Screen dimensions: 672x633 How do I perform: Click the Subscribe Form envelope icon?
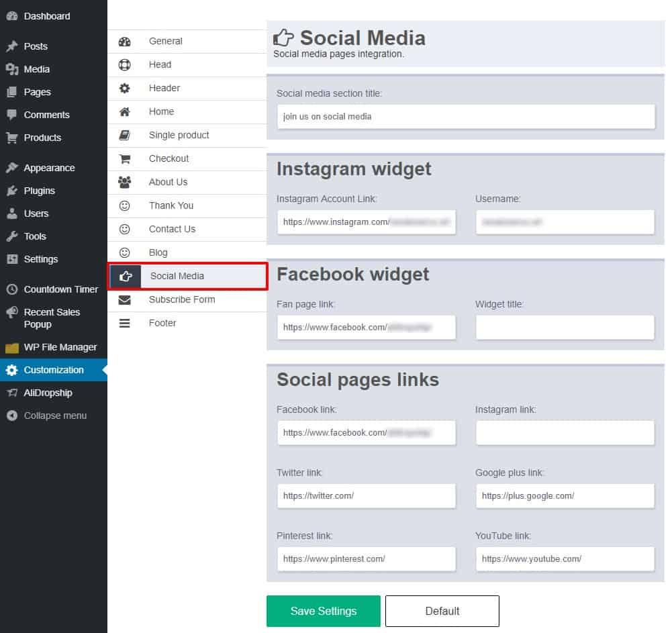coord(125,300)
